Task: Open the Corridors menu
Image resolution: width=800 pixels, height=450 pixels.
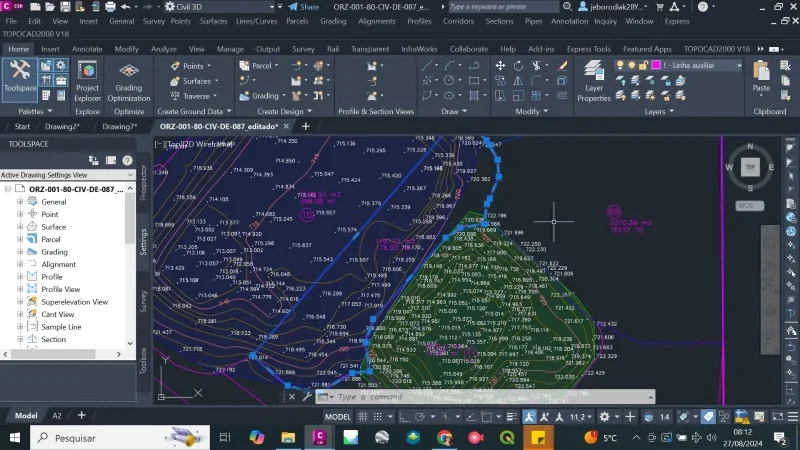Action: (x=458, y=21)
